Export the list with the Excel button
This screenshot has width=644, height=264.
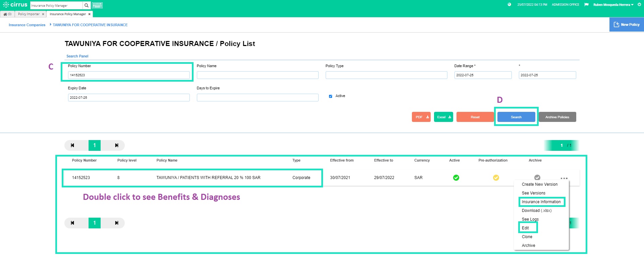(x=443, y=117)
